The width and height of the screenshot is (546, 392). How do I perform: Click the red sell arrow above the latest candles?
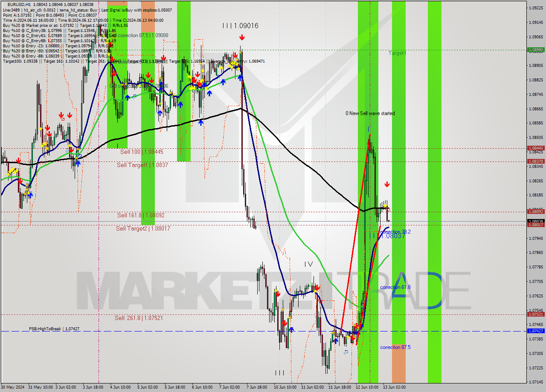click(x=387, y=184)
